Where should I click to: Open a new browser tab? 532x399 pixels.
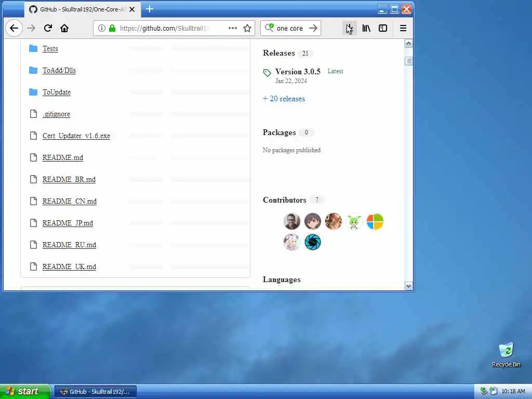click(x=150, y=9)
